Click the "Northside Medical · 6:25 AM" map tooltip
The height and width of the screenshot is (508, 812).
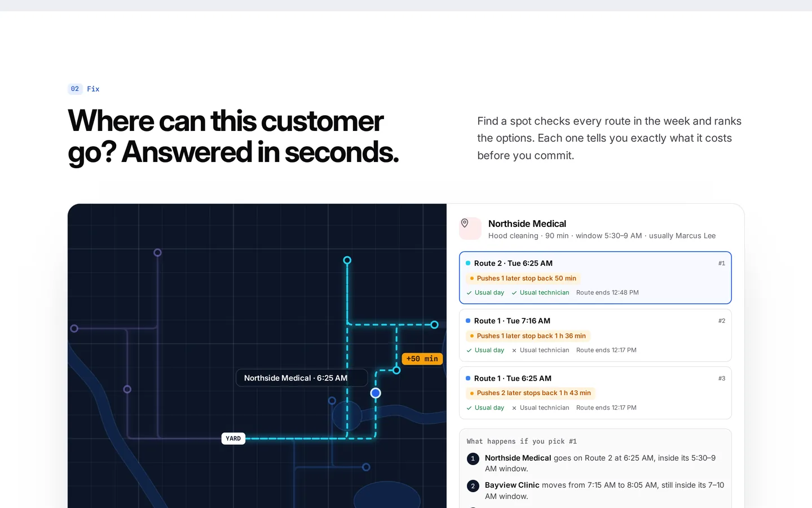click(x=302, y=378)
